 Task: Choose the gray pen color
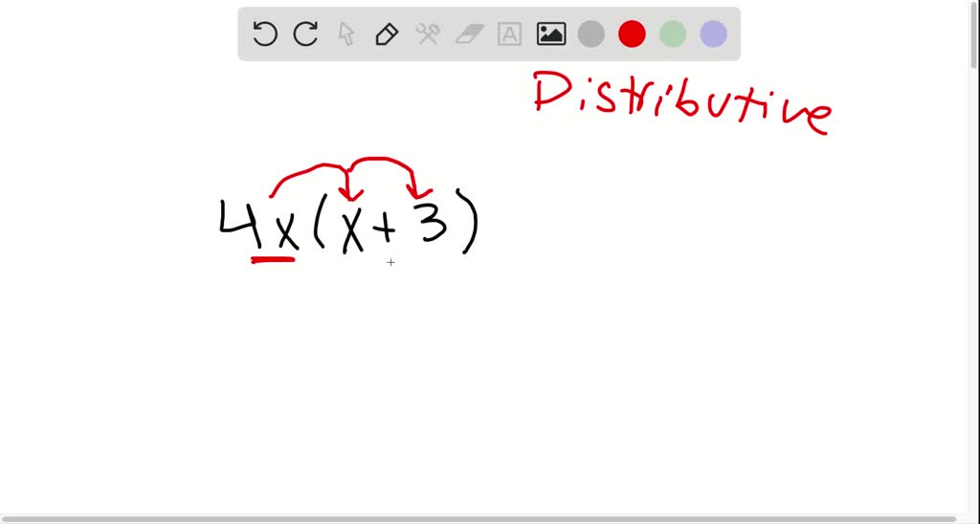point(591,33)
